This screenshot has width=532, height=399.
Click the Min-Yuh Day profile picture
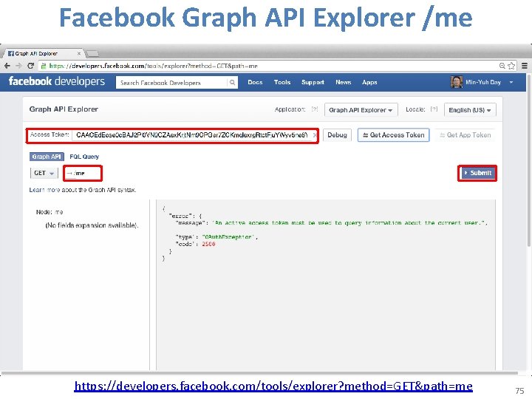pos(457,82)
